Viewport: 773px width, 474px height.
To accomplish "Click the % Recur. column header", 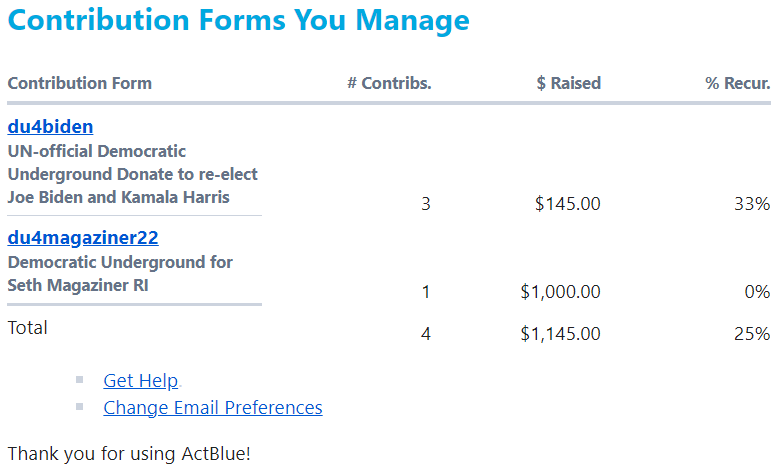I will [x=737, y=83].
